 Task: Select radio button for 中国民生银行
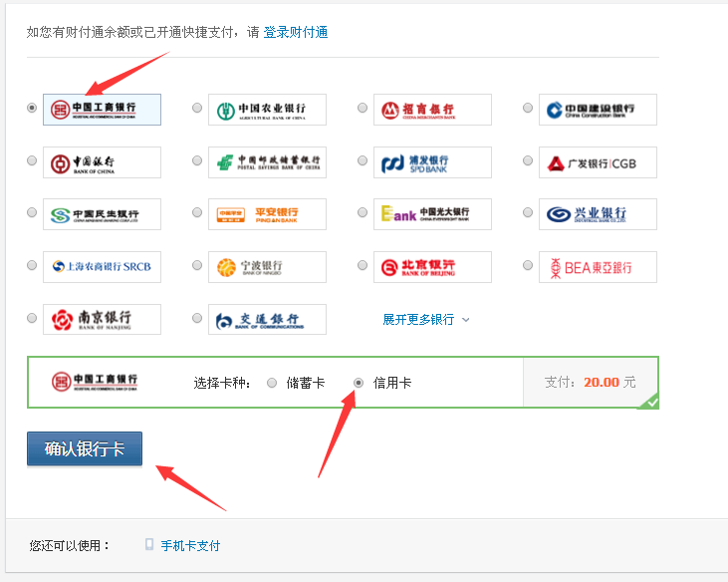pyautogui.click(x=32, y=212)
